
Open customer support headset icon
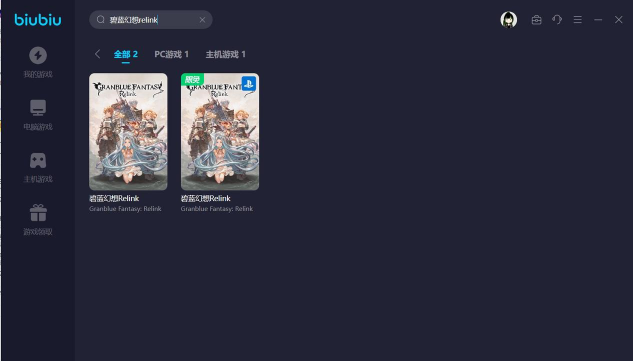(557, 19)
